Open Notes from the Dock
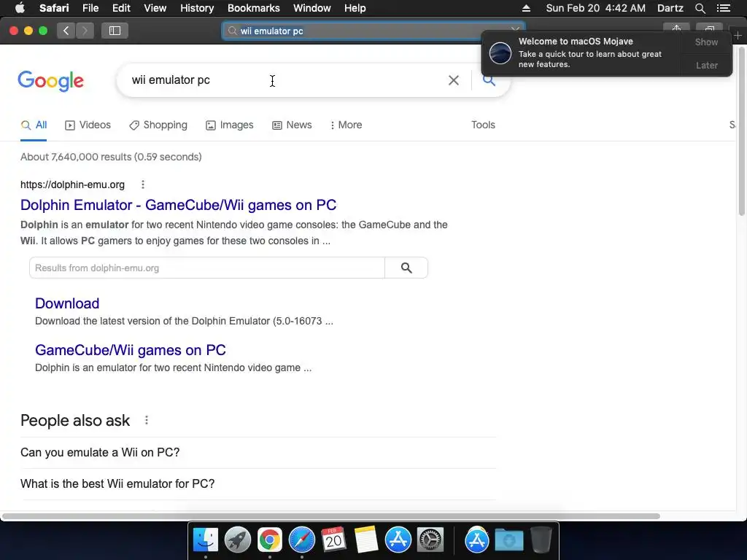This screenshot has height=560, width=747. point(365,540)
